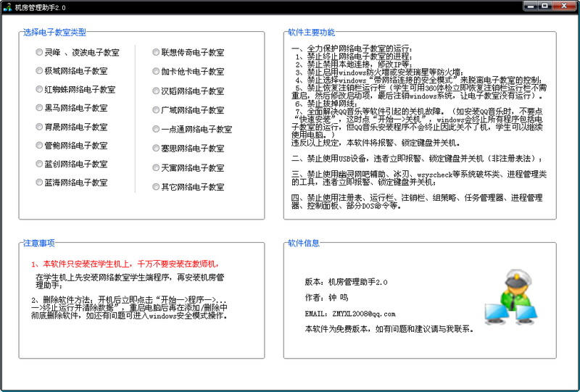
Task: Select the 汉韬网络电子教室 option
Action: click(x=156, y=91)
